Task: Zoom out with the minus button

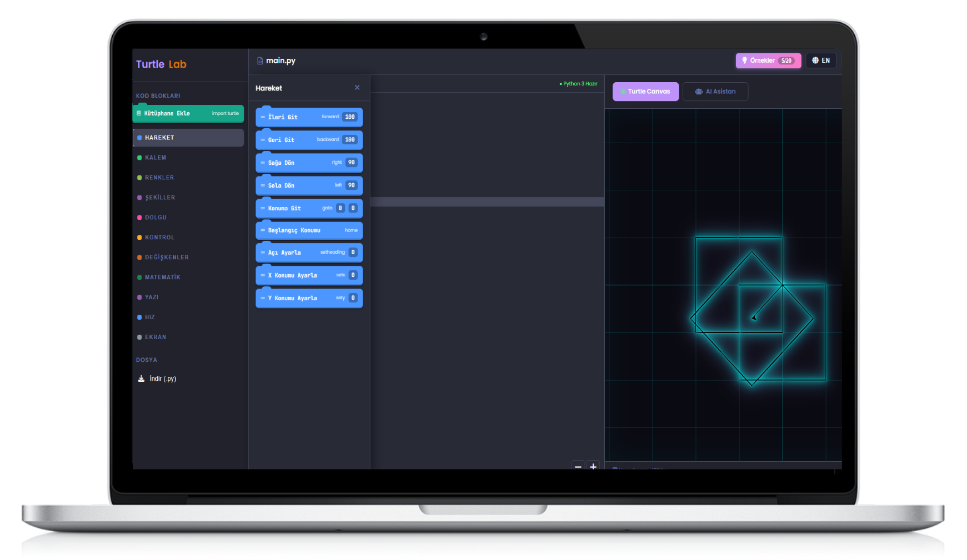Action: 578,466
